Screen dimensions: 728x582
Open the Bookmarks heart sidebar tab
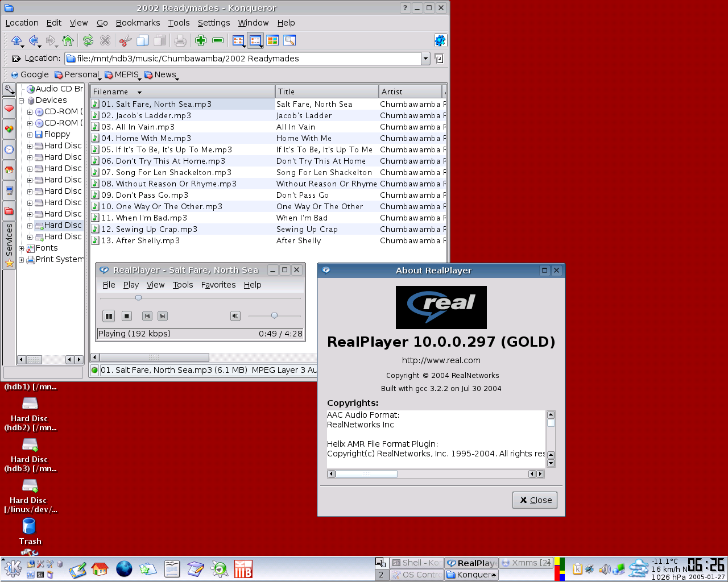tap(9, 108)
